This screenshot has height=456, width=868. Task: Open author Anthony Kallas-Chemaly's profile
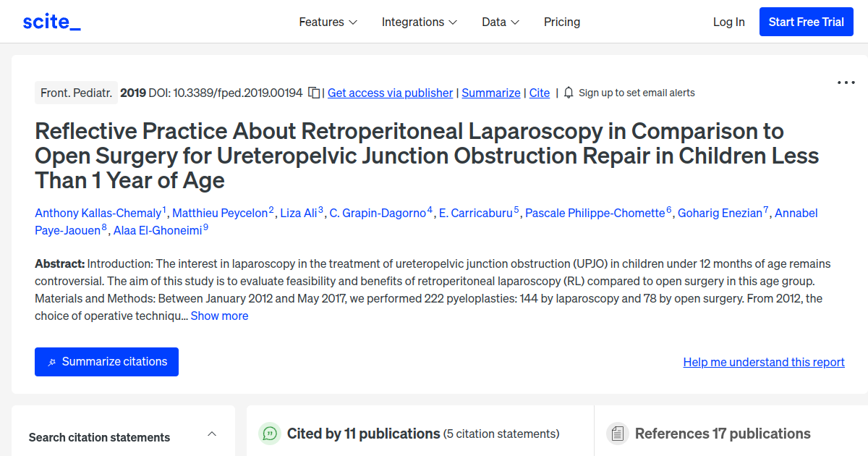coord(98,213)
